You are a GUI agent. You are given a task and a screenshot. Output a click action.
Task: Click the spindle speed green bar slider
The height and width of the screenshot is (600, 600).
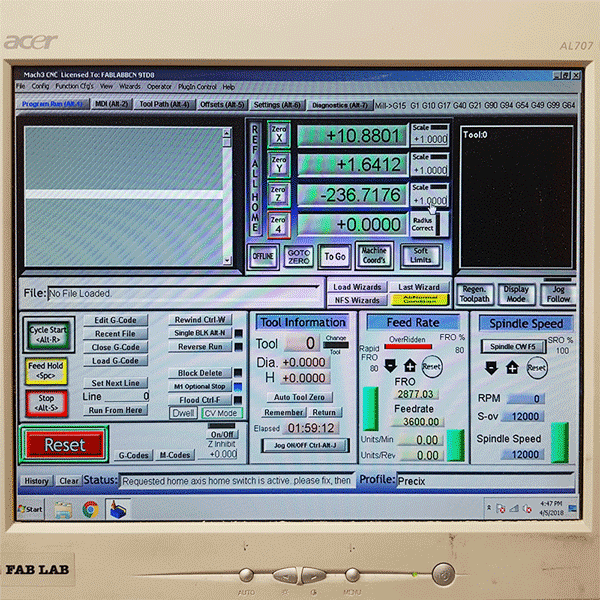pyautogui.click(x=559, y=442)
